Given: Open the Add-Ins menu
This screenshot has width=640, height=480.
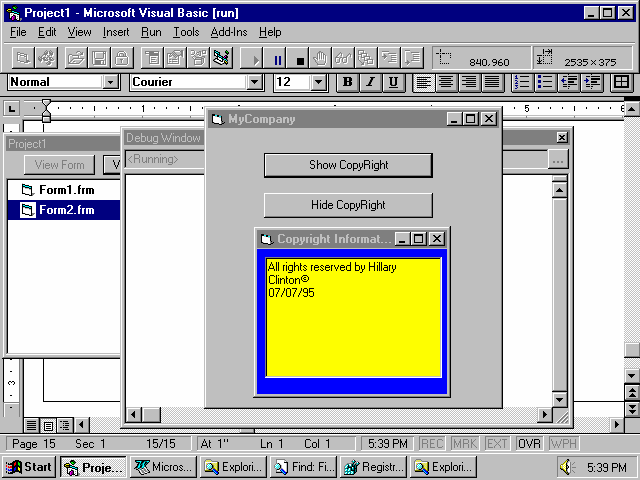Looking at the screenshot, I should 228,32.
